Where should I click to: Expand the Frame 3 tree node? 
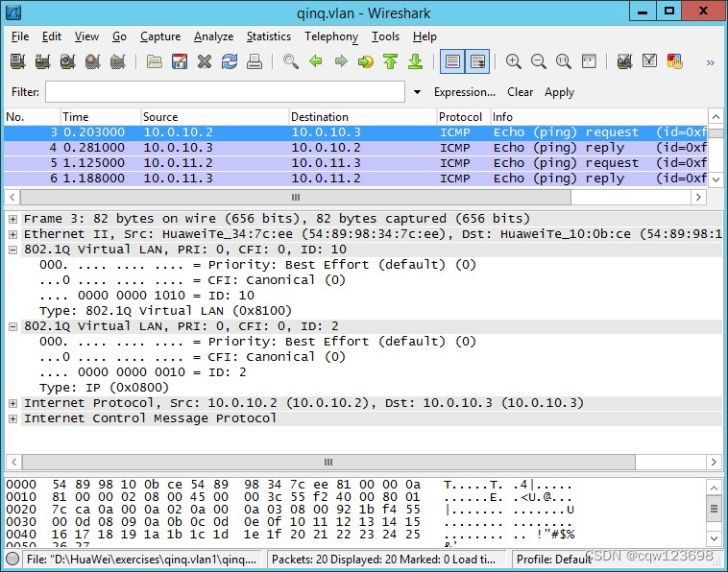[x=13, y=219]
